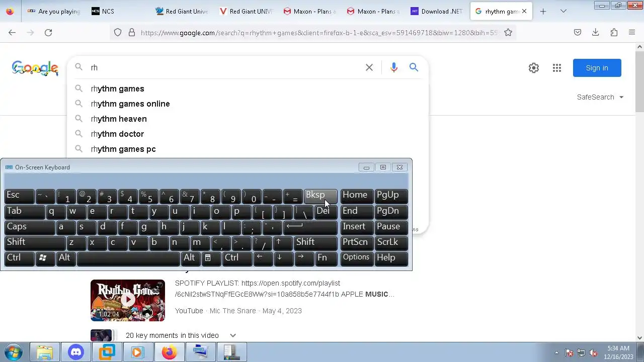644x362 pixels.
Task: Open the list all tabs dropdown arrow
Action: 563,11
